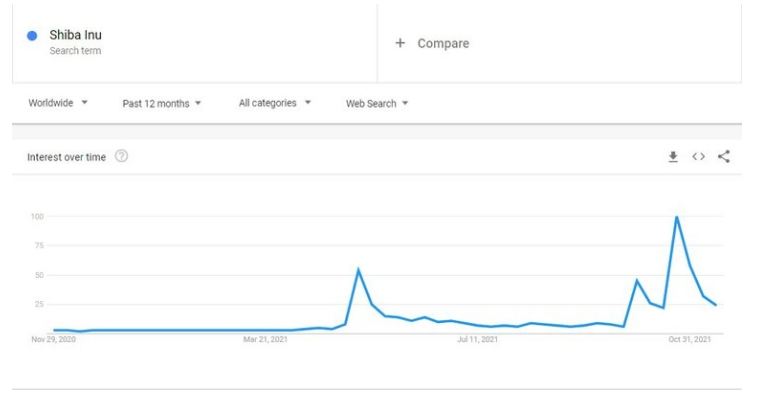The image size is (758, 397).
Task: Click the Oct 31, 2021 axis label
Action: [689, 339]
